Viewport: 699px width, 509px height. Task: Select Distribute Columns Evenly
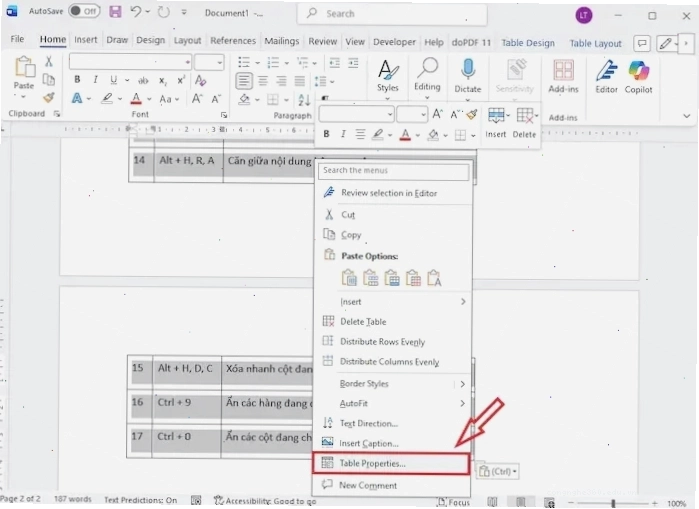click(390, 362)
